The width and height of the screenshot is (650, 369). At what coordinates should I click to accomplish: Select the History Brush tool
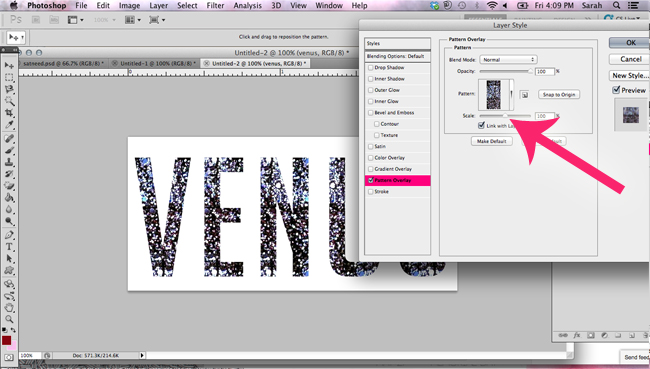[x=9, y=174]
